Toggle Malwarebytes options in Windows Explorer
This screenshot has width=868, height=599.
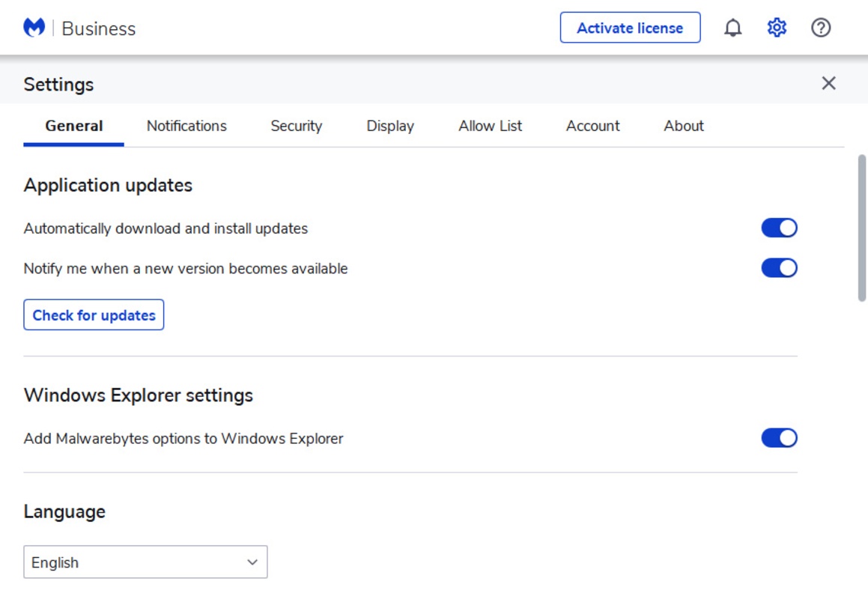779,438
